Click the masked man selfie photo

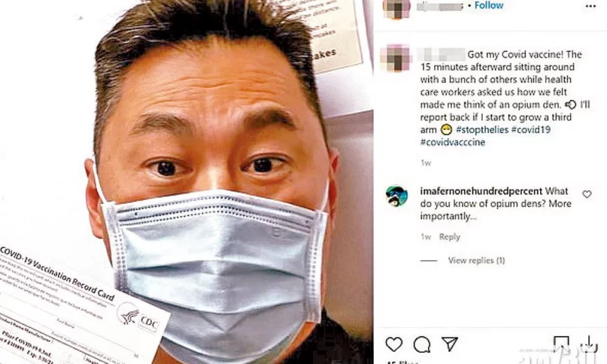click(187, 182)
